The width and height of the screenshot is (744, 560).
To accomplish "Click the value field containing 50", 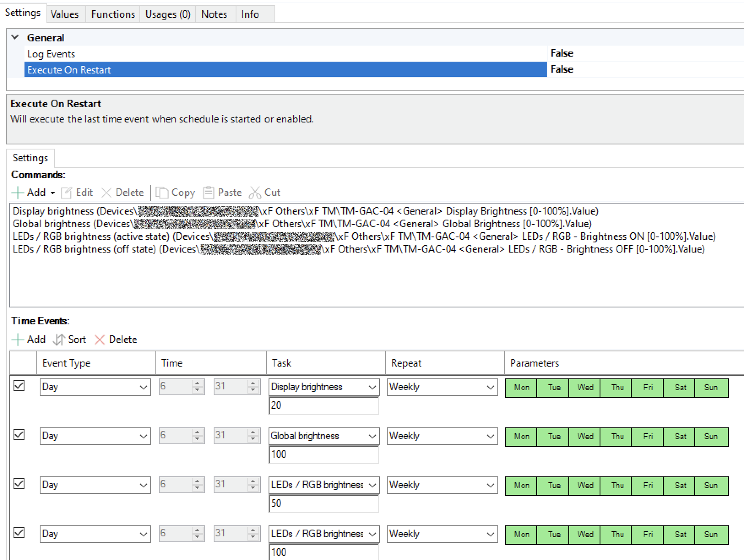I will 324,503.
